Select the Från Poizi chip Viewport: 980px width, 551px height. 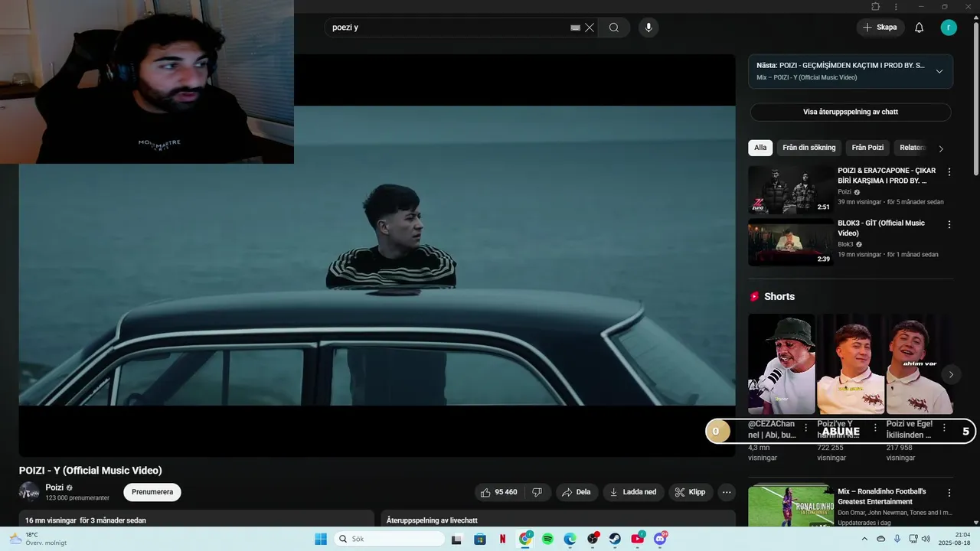[x=867, y=148]
